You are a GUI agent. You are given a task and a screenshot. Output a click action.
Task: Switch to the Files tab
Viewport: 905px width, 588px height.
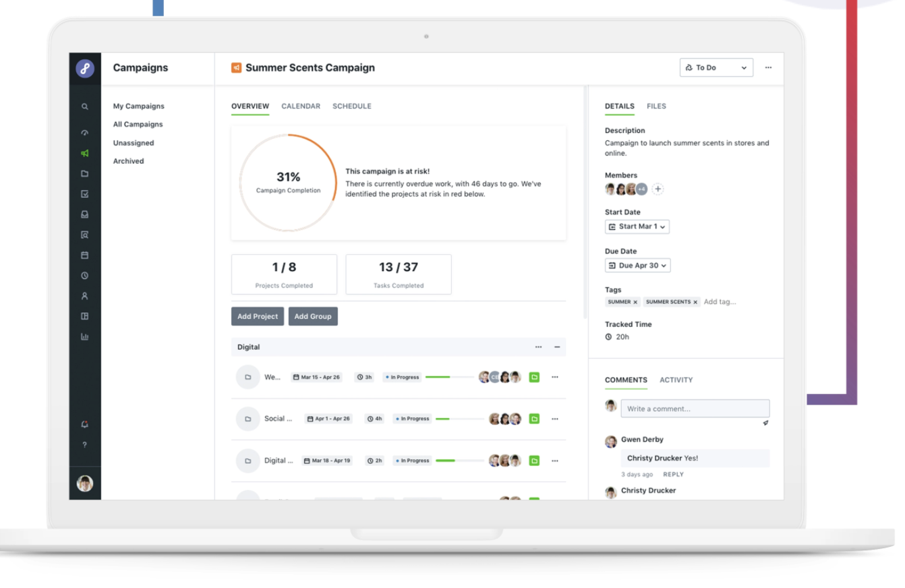coord(656,106)
